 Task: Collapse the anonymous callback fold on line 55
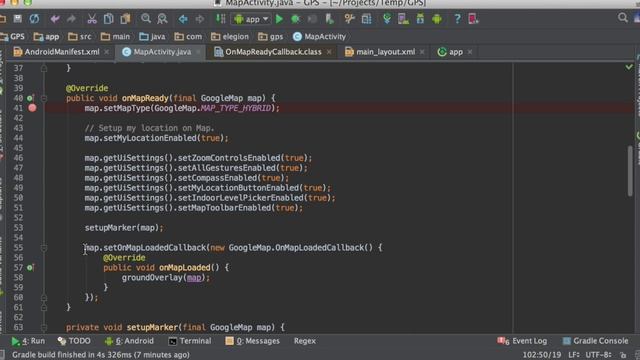pyautogui.click(x=44, y=248)
